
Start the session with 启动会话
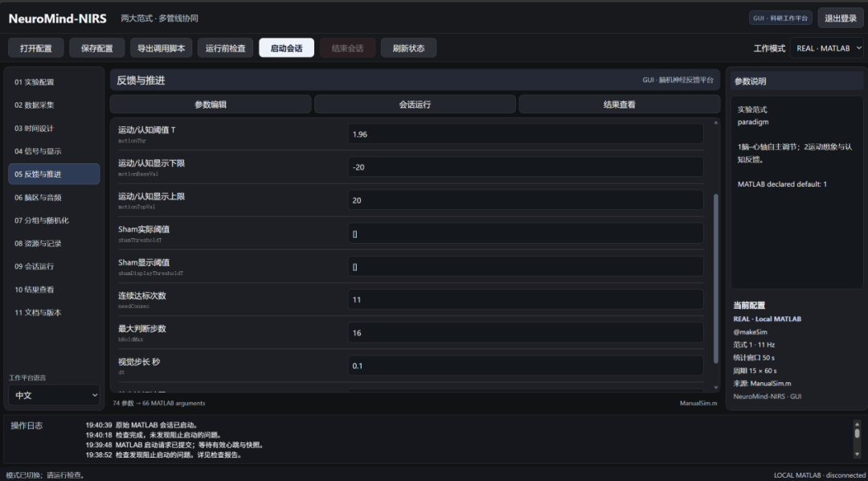click(x=287, y=48)
